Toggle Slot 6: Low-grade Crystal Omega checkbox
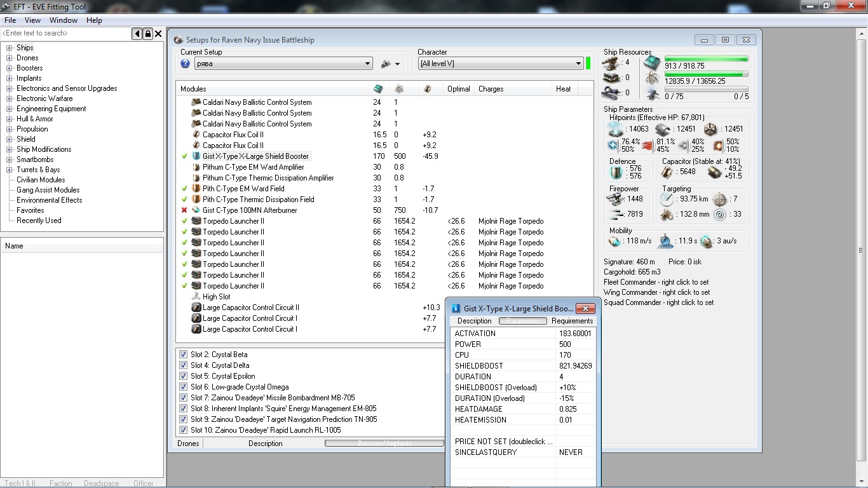 tap(183, 387)
